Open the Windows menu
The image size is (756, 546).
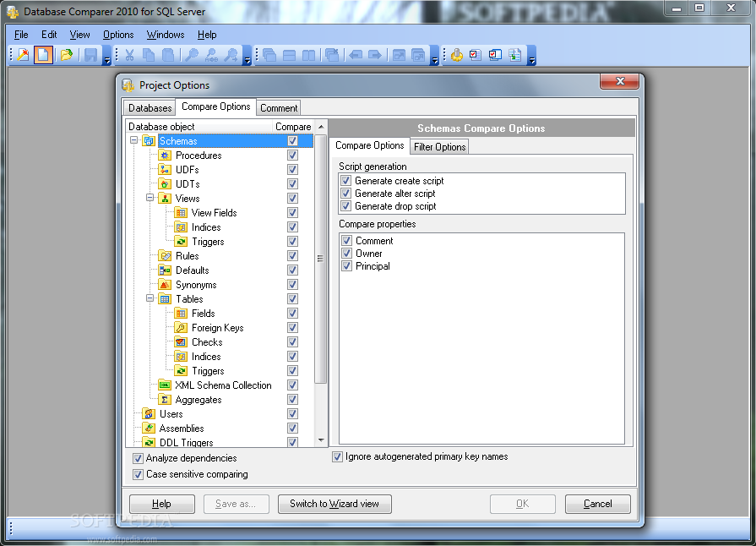(166, 35)
